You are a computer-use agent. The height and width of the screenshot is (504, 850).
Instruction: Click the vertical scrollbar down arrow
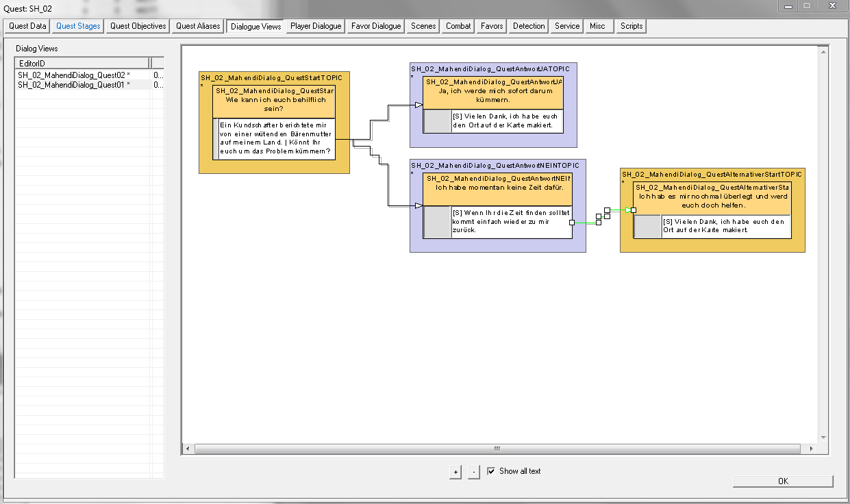point(823,437)
